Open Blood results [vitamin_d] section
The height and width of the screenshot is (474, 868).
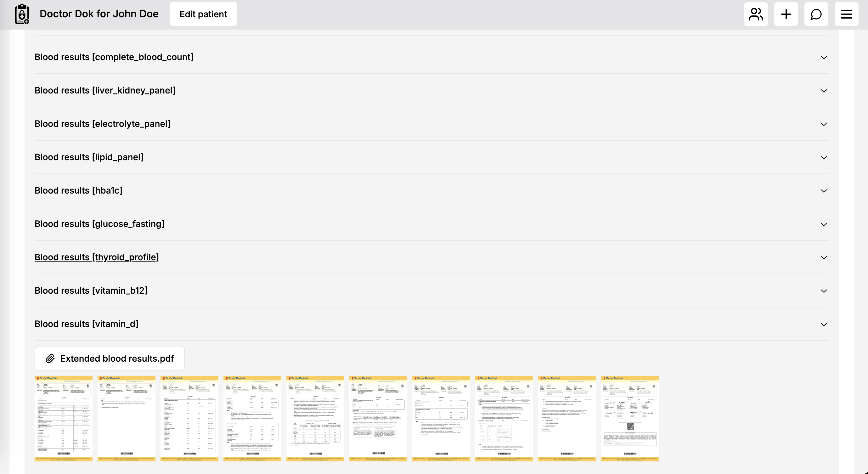(x=87, y=324)
